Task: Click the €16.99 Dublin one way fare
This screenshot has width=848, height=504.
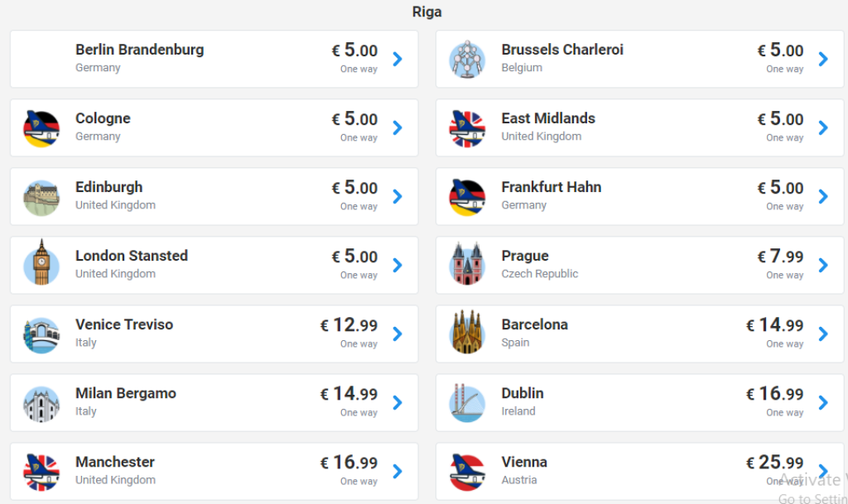Action: pos(774,394)
